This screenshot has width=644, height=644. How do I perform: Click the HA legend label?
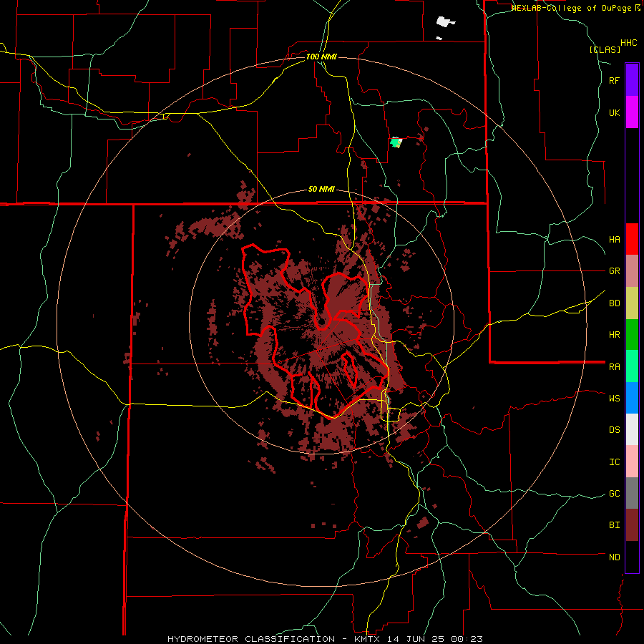[614, 240]
